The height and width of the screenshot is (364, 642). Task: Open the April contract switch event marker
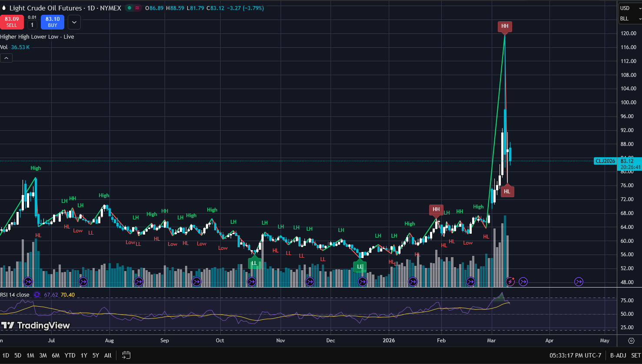[x=579, y=282]
